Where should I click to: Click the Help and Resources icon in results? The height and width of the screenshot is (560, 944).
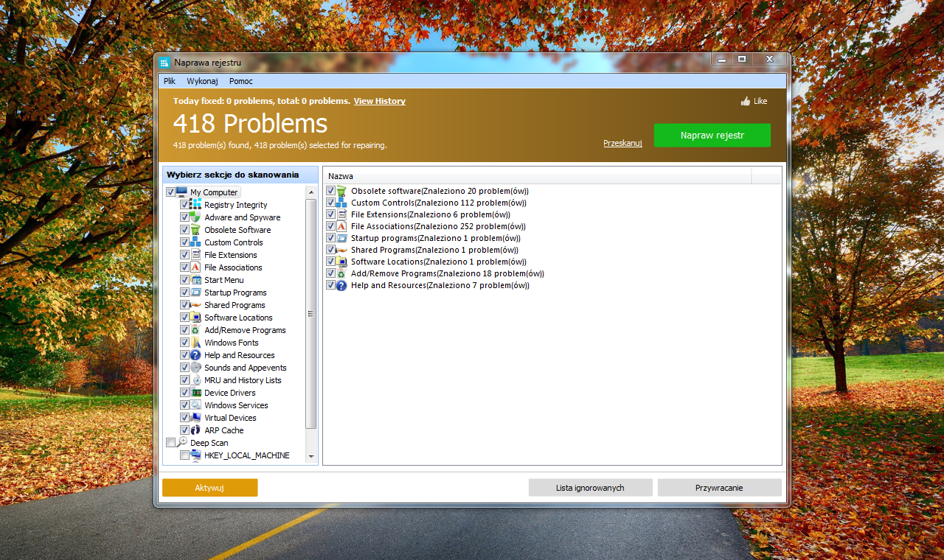click(x=341, y=285)
